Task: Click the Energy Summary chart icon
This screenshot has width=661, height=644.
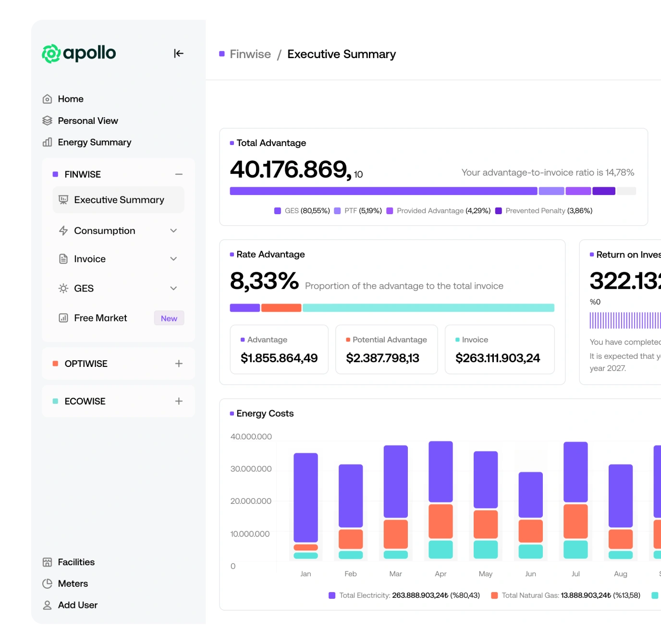Action: pyautogui.click(x=47, y=142)
